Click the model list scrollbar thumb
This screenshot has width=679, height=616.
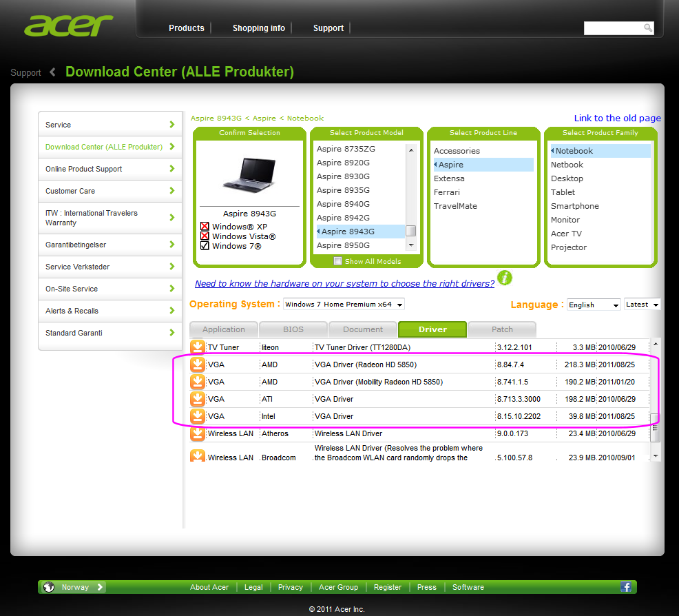tap(411, 231)
